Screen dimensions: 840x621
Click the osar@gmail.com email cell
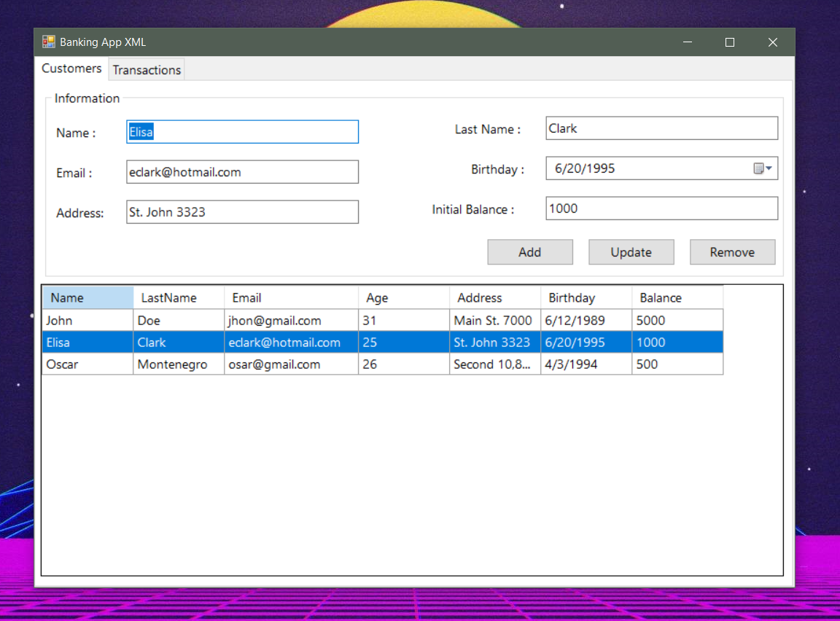click(291, 364)
